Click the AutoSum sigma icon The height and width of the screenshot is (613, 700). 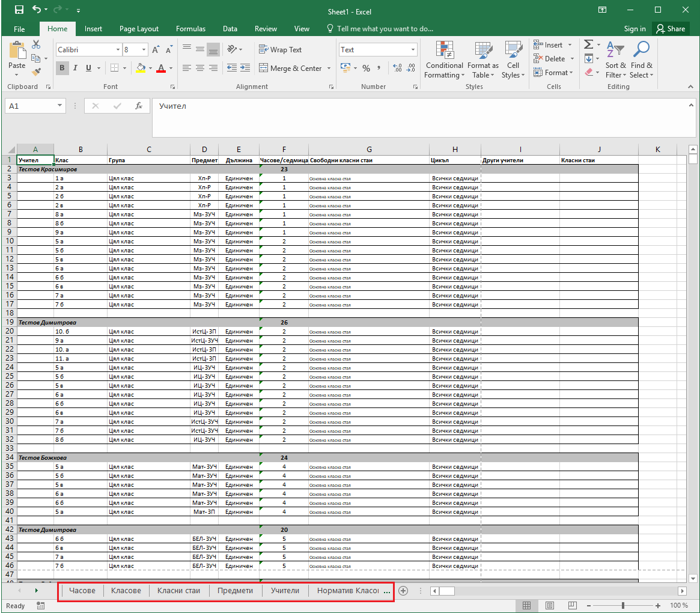(588, 45)
